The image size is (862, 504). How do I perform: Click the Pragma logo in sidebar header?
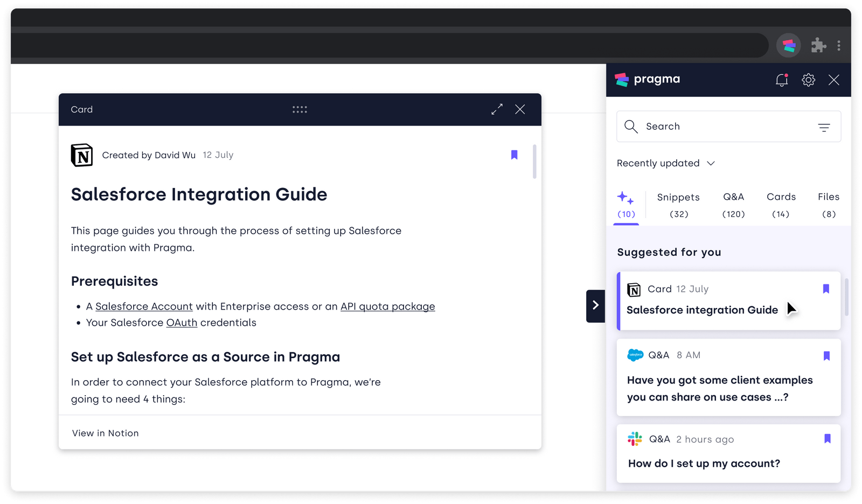[x=648, y=79]
